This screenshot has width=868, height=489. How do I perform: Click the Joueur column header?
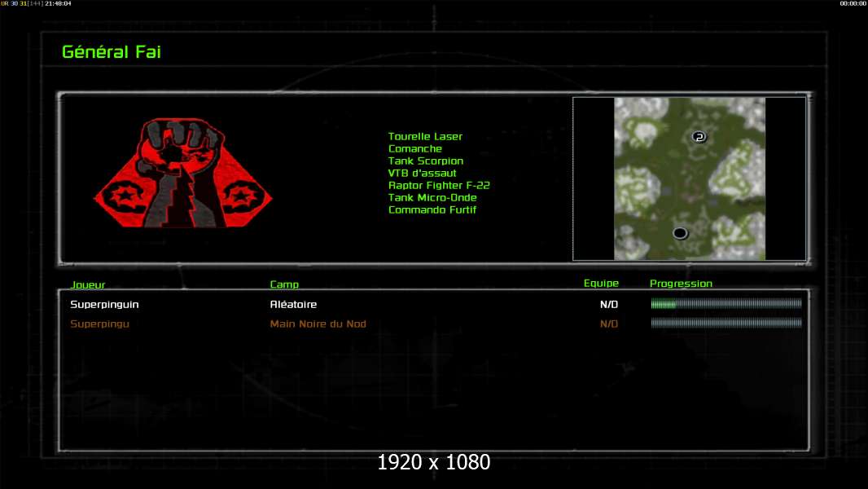click(87, 284)
